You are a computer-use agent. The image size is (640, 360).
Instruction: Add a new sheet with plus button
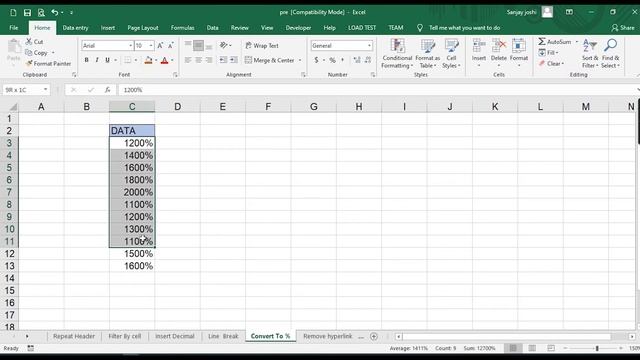click(x=373, y=336)
